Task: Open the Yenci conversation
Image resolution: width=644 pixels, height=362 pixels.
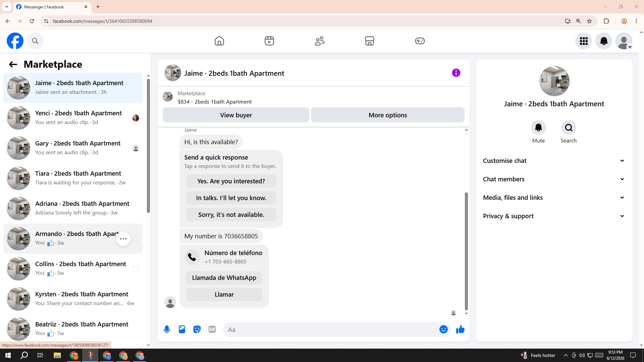Action: [73, 118]
